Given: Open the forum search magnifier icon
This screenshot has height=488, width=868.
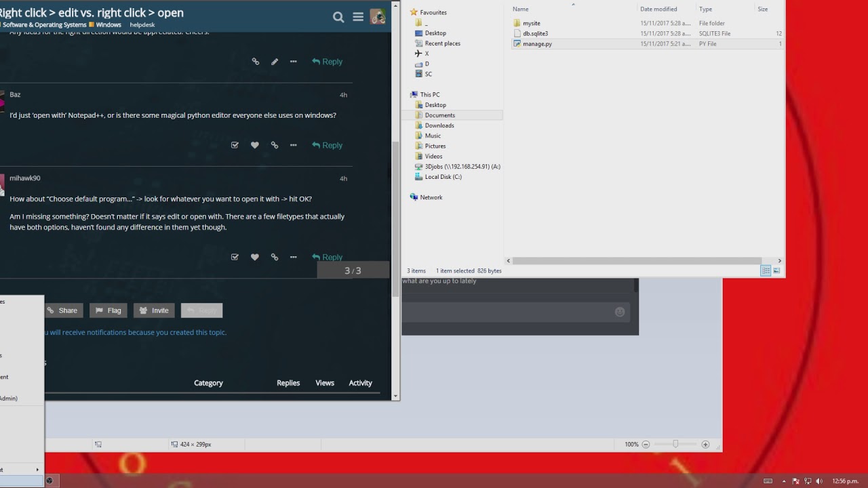Looking at the screenshot, I should (338, 17).
